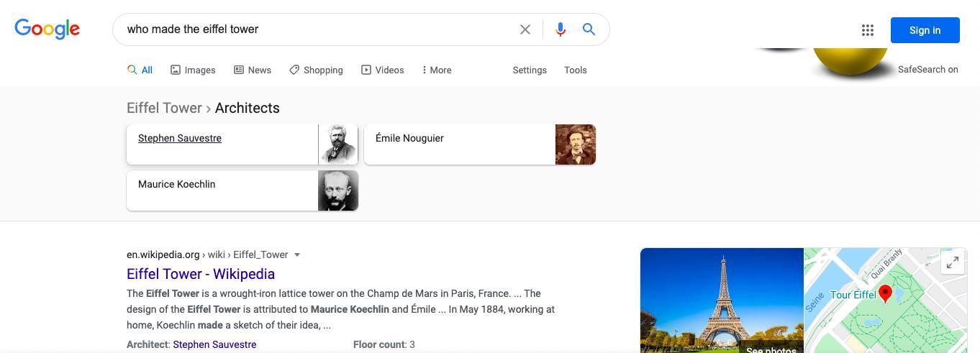The height and width of the screenshot is (353, 980).
Task: Open the Eiffel Tower photo thumbnail
Action: (722, 300)
